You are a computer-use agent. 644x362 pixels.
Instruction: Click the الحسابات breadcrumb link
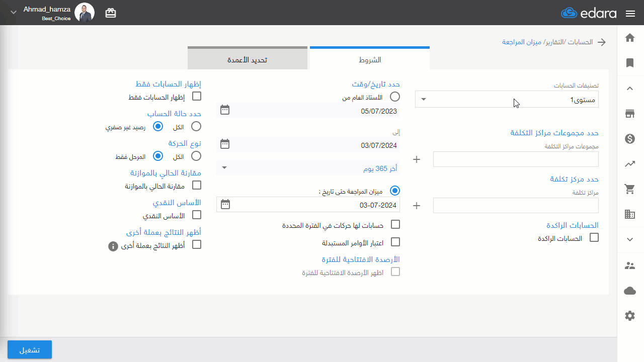[580, 42]
